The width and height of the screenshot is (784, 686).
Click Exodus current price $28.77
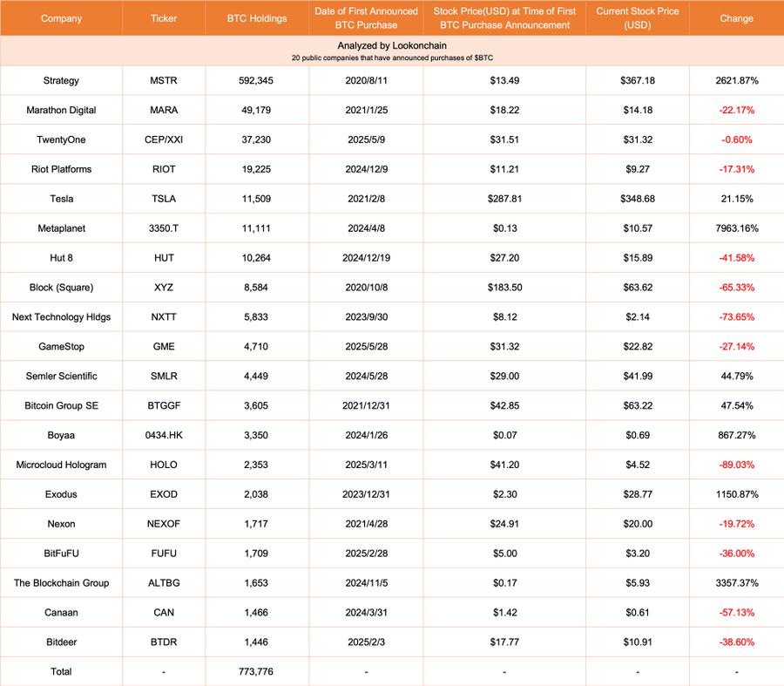click(638, 494)
